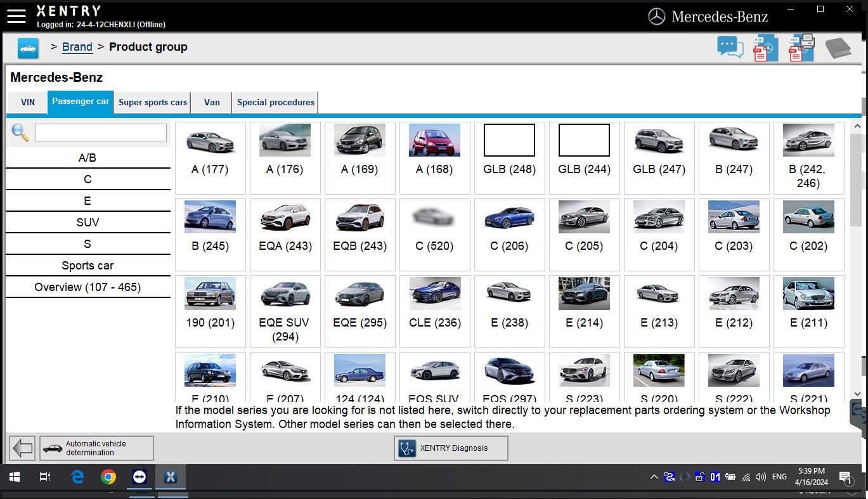The image size is (868, 499).
Task: Launch XENTRY Diagnosis button
Action: click(451, 448)
